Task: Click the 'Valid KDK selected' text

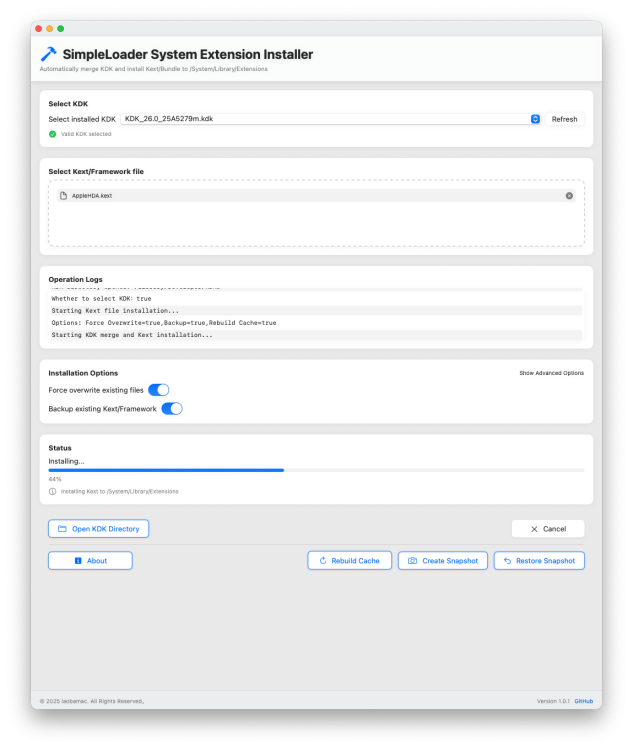Action: [x=86, y=134]
